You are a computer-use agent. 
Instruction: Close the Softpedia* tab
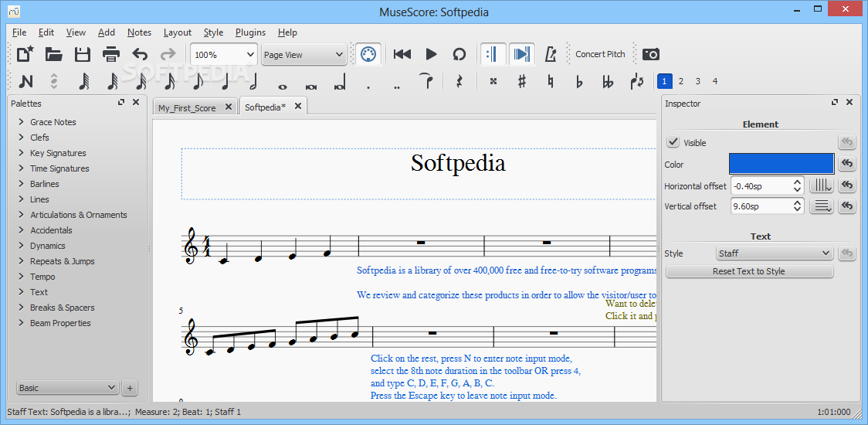(x=297, y=107)
